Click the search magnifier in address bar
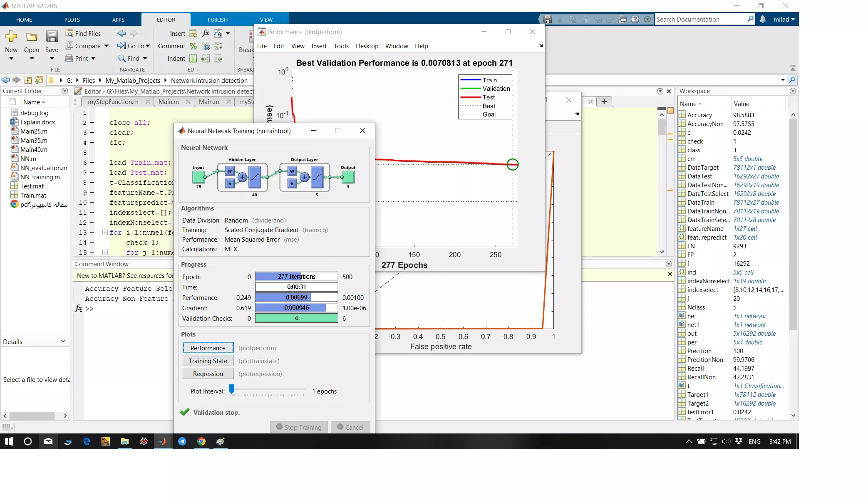The width and height of the screenshot is (868, 500). [x=792, y=80]
